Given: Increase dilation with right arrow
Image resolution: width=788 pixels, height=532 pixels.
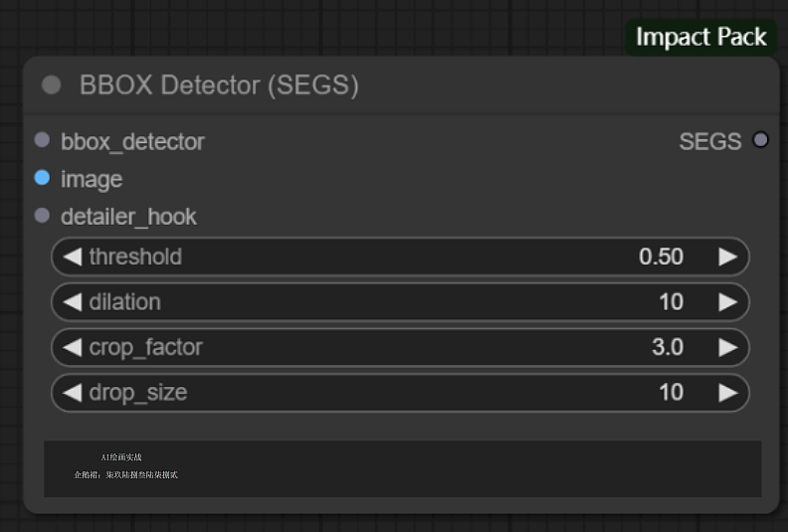Looking at the screenshot, I should click(x=728, y=301).
